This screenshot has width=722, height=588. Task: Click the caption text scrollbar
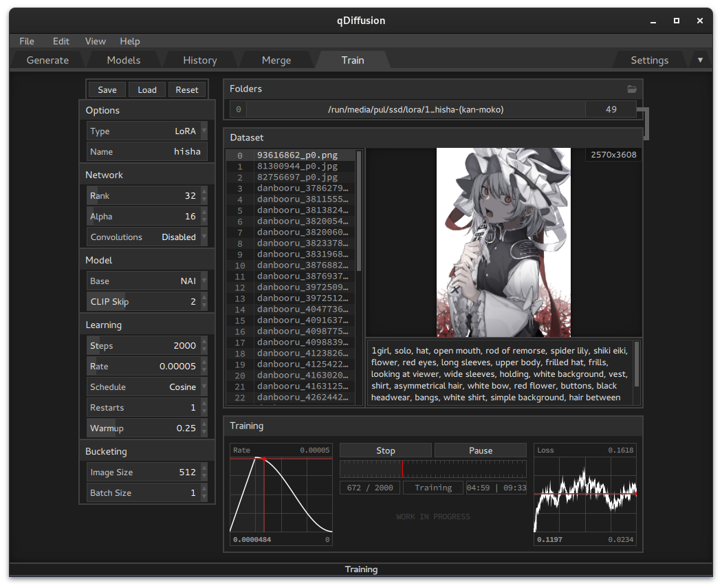tap(637, 364)
